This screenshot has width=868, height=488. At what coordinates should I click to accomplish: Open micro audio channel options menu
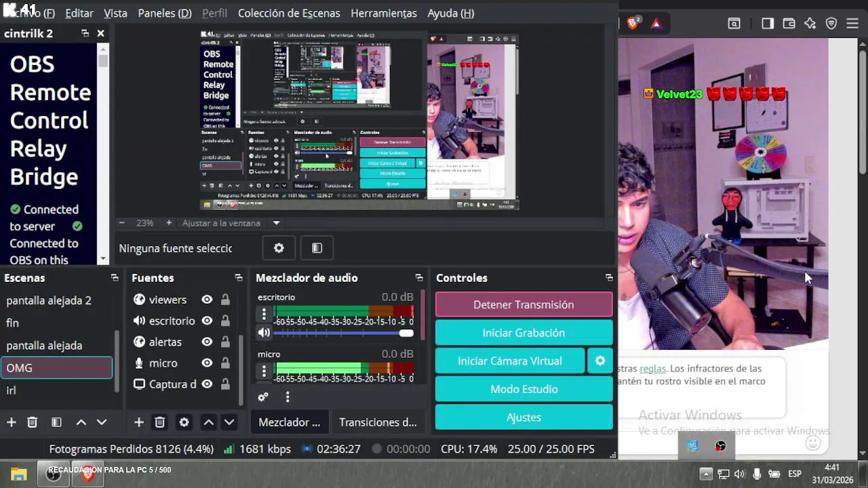[264, 371]
